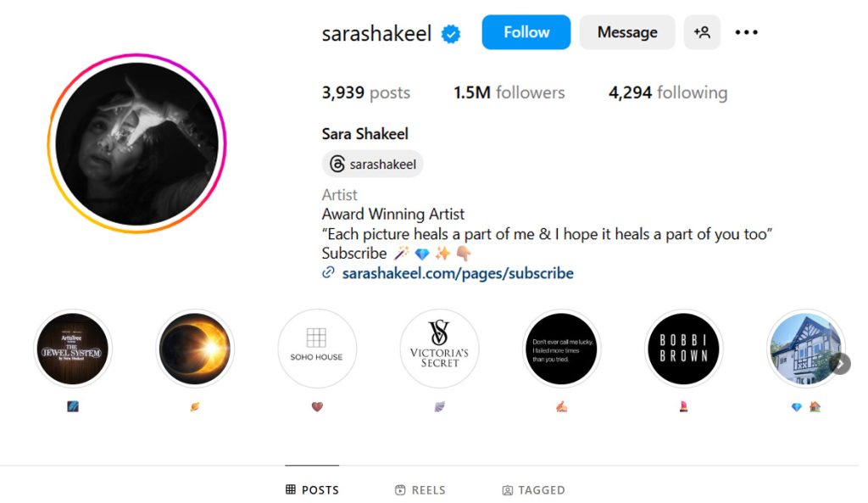Open the solar eclipse story highlight
Screen dimensions: 868x503
point(195,349)
